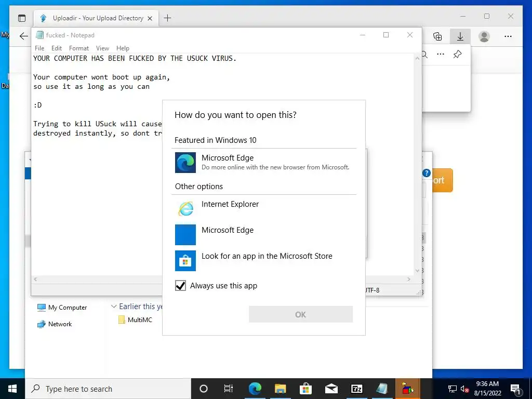The height and width of the screenshot is (399, 532).
Task: Click the blue help question mark icon
Action: [427, 173]
